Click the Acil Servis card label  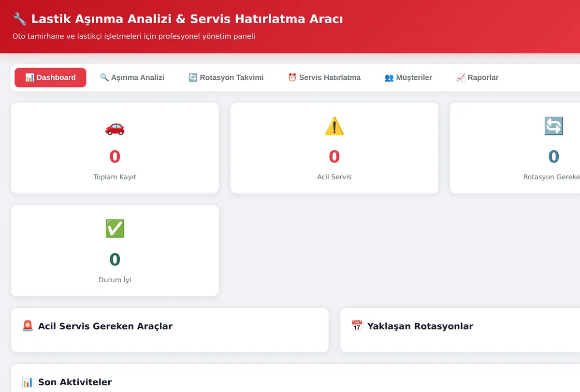[334, 177]
